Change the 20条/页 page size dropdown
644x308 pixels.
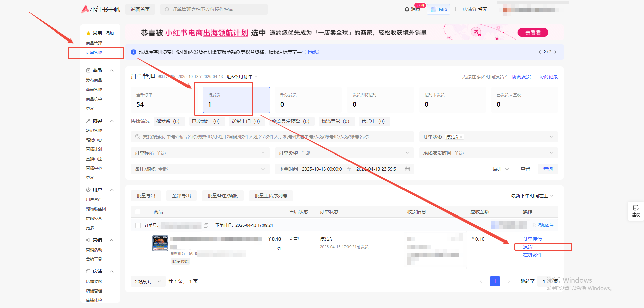point(148,282)
